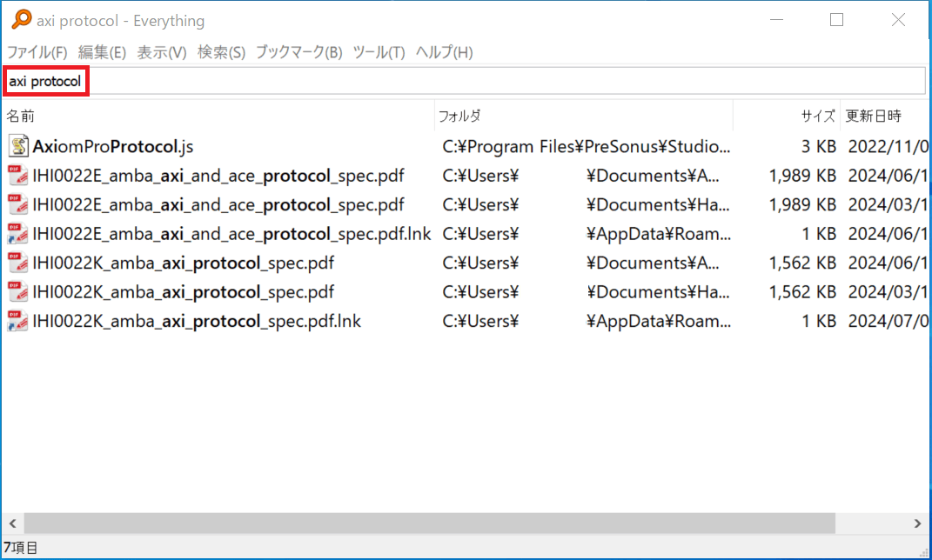Screen dimensions: 932x560
Task: Open the 検索(S) menu
Action: click(x=221, y=52)
